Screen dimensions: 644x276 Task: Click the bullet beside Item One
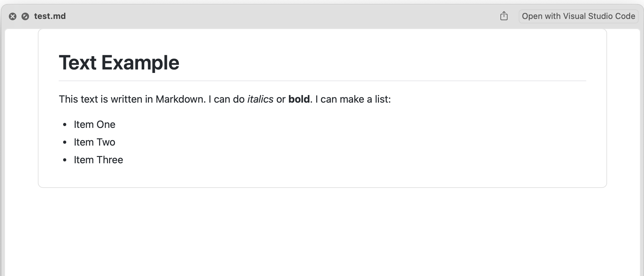point(65,125)
